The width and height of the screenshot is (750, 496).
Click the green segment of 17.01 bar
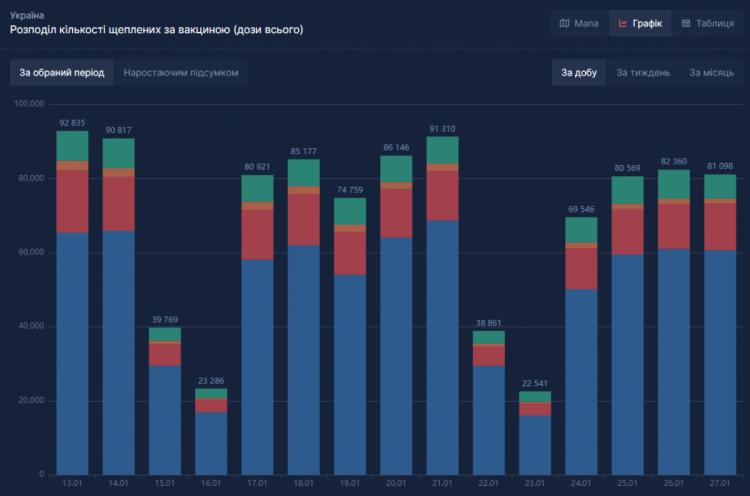[x=257, y=189]
